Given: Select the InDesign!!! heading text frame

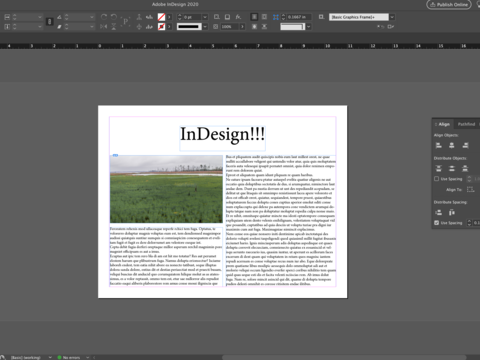Looking at the screenshot, I should click(x=222, y=138).
